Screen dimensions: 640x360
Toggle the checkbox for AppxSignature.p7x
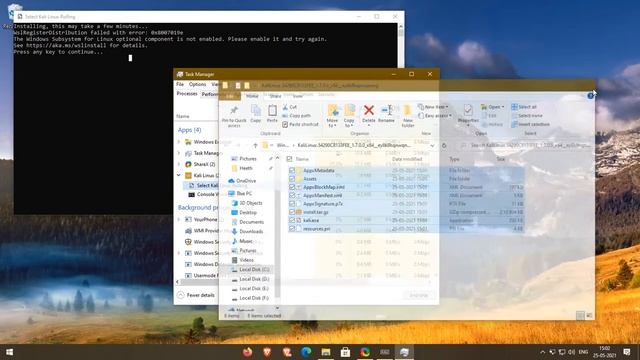[292, 204]
